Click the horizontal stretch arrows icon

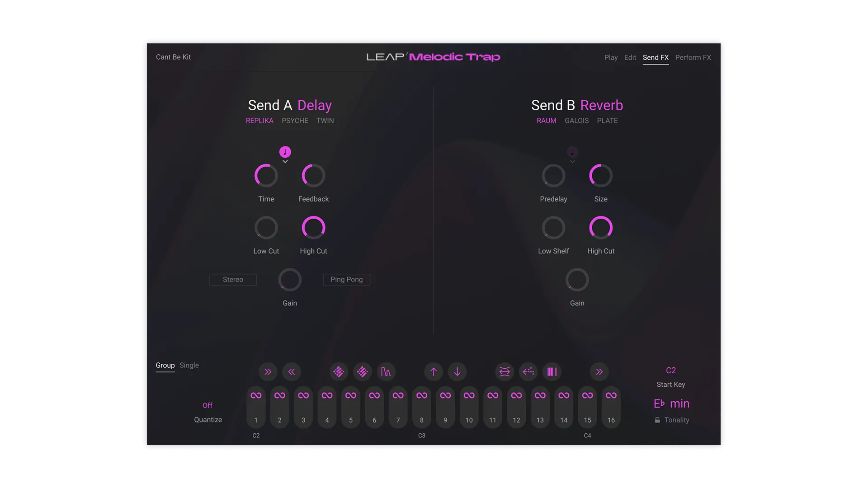(505, 372)
